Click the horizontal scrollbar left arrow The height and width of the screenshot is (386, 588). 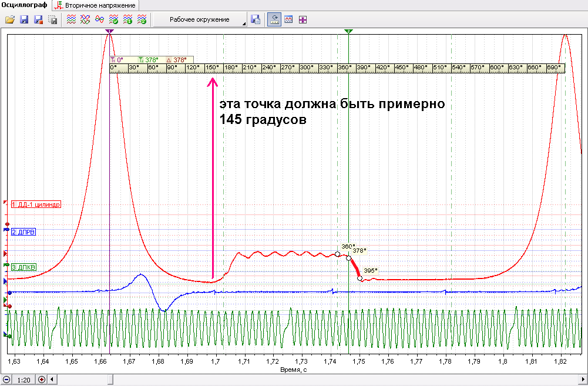click(52, 380)
